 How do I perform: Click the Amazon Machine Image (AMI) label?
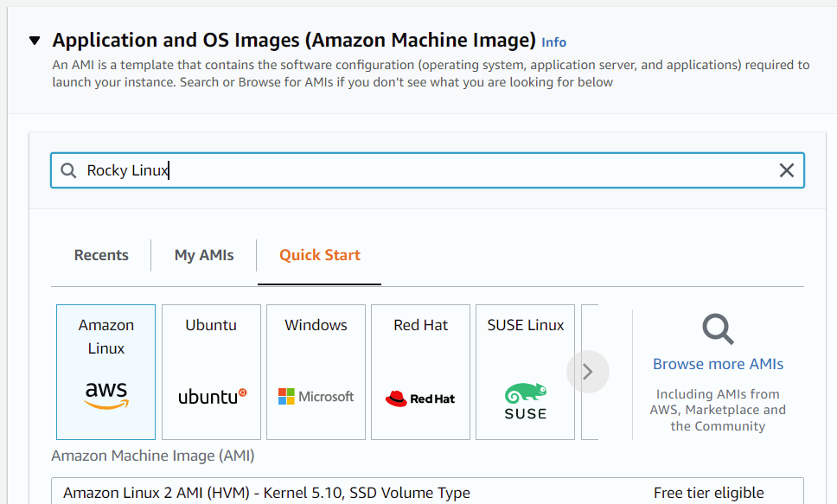pos(153,456)
